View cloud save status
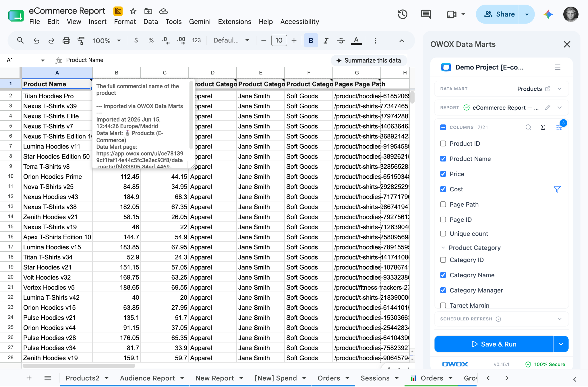 point(163,11)
